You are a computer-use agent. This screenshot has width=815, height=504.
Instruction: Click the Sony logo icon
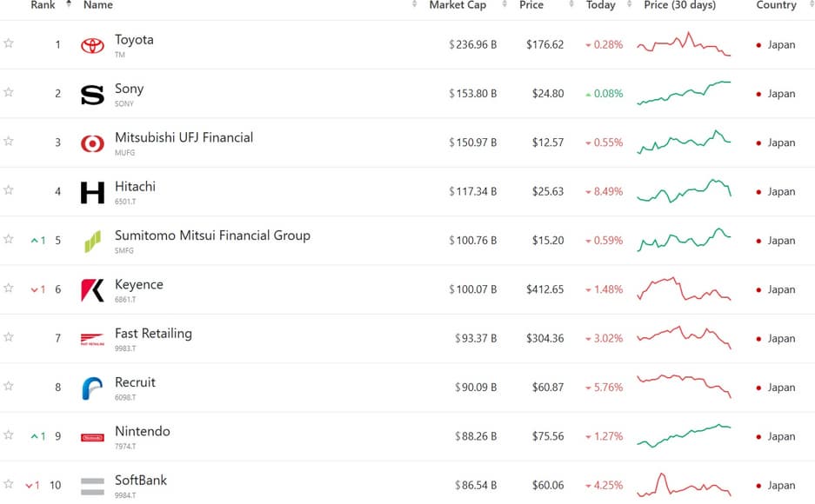point(92,95)
